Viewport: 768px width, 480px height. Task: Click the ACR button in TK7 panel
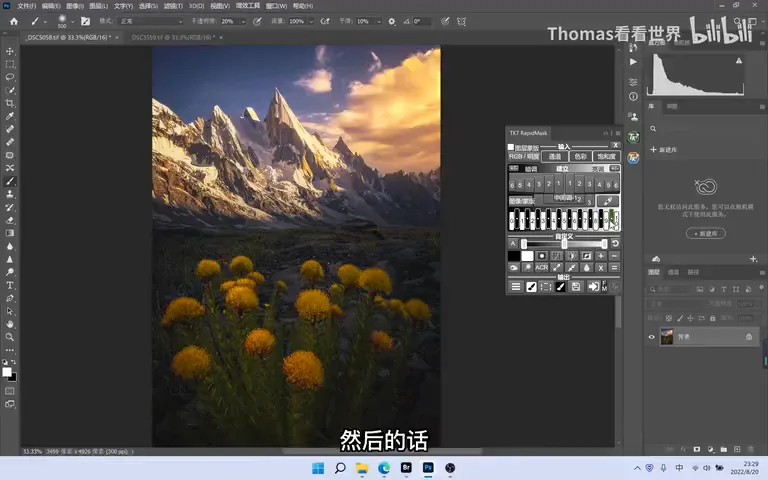542,267
